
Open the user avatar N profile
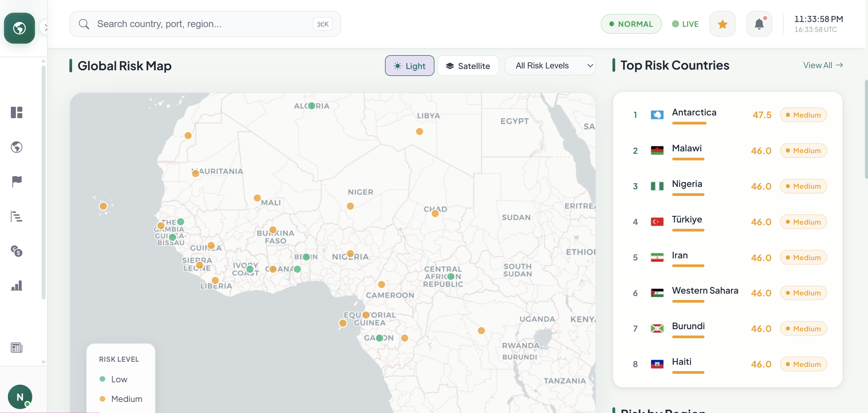pyautogui.click(x=20, y=397)
